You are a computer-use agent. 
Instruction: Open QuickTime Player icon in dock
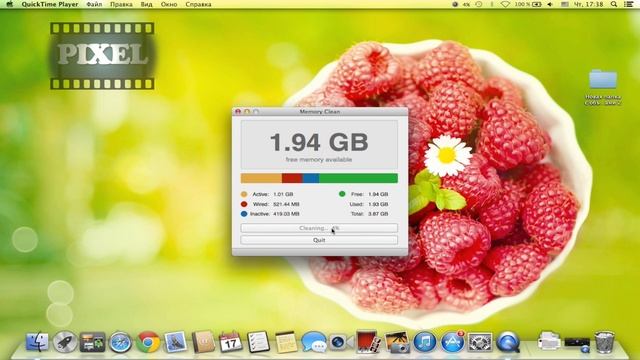(508, 342)
